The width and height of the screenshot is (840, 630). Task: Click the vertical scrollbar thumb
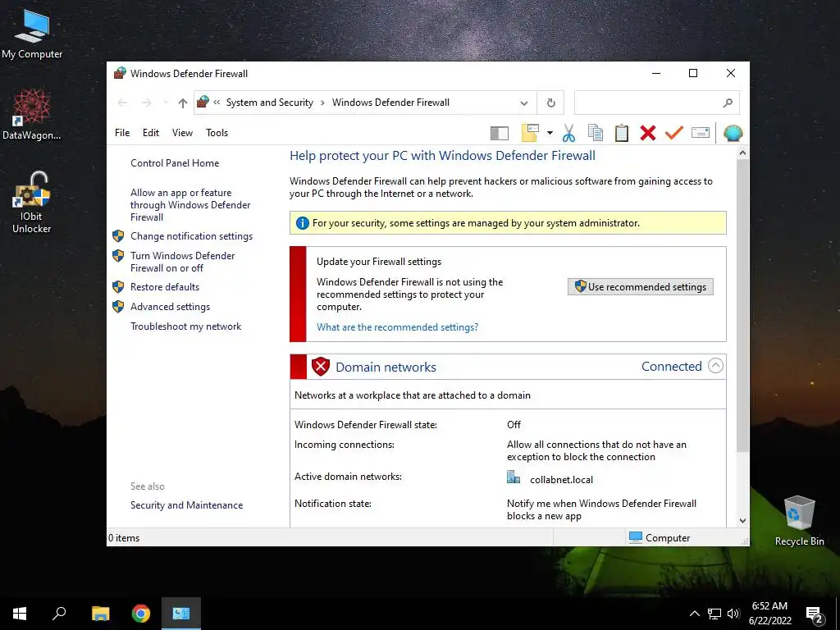pyautogui.click(x=742, y=305)
